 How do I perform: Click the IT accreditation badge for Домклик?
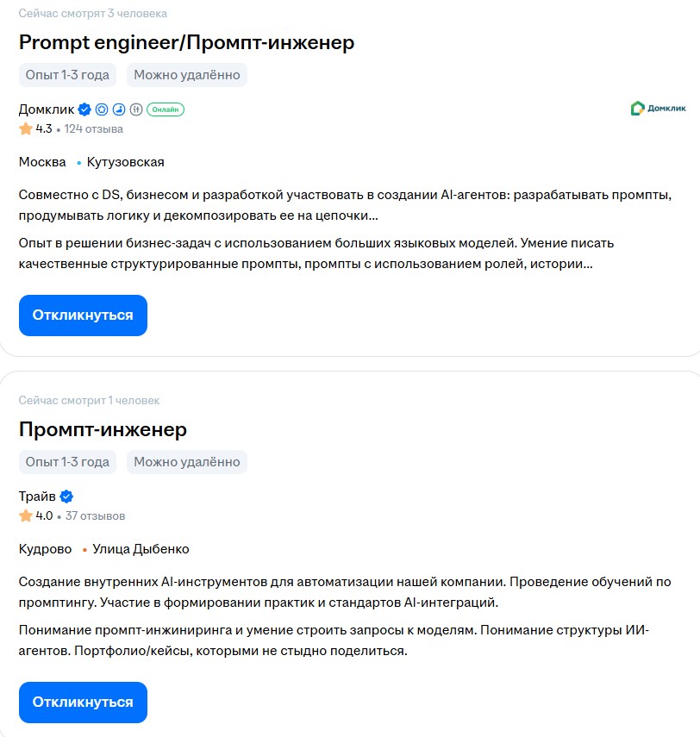coord(135,109)
